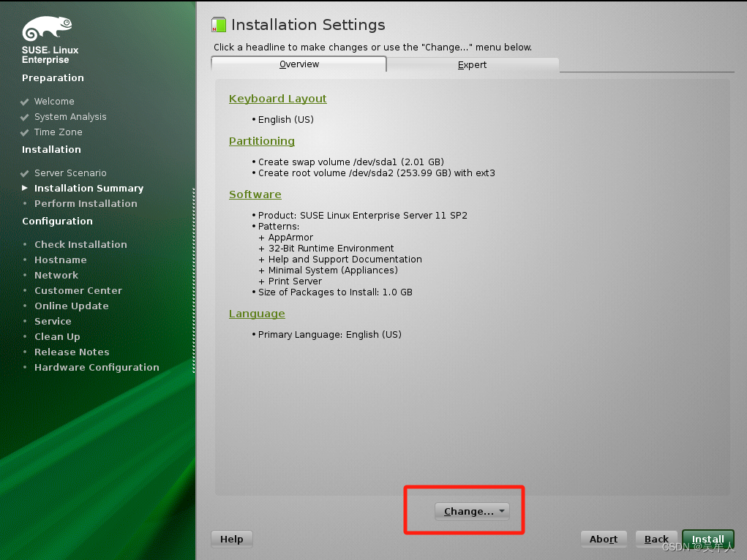Click the 32-Bit Runtime Environment pattern
The height and width of the screenshot is (560, 747).
(x=331, y=248)
